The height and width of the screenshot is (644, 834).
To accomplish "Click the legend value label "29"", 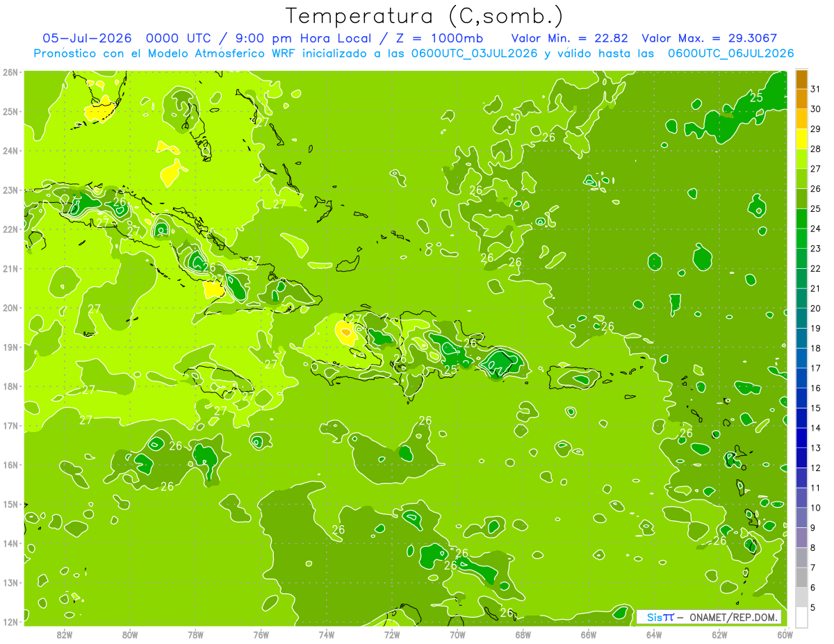I will [816, 129].
